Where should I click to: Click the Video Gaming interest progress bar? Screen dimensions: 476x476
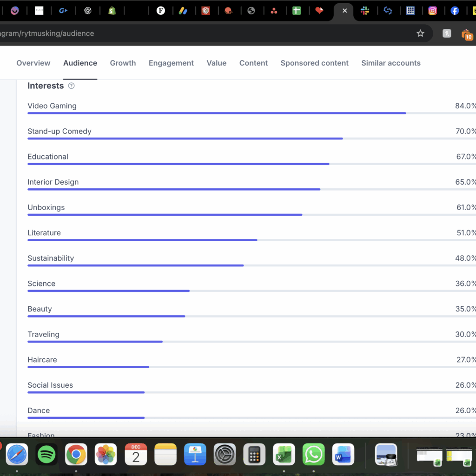216,113
